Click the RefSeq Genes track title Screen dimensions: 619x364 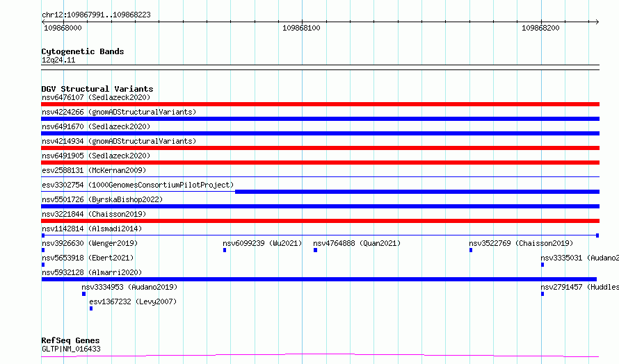[x=70, y=341]
